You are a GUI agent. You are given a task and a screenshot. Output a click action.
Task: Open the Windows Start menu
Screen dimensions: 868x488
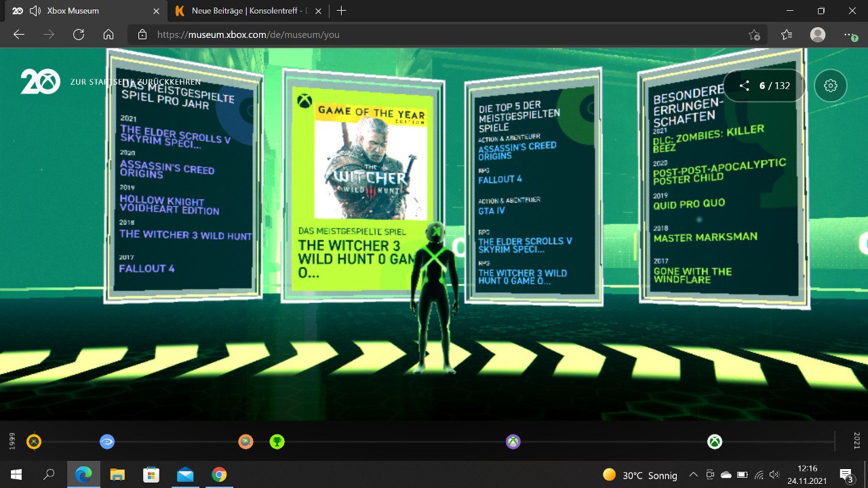pos(16,474)
